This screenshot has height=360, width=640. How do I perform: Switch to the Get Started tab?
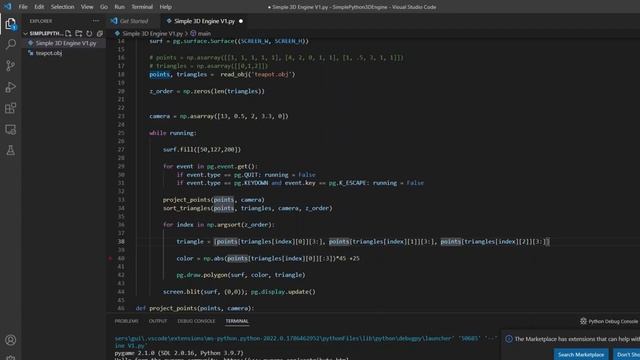(x=134, y=21)
